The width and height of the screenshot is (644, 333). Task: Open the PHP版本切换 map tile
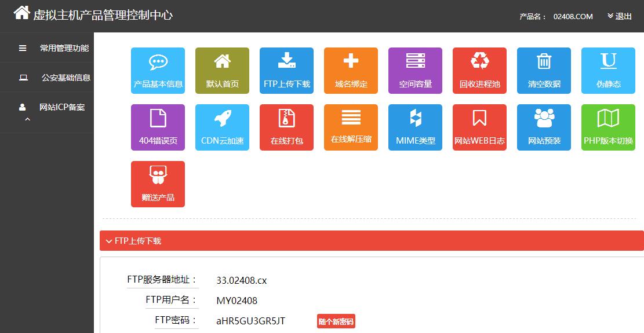(x=608, y=127)
